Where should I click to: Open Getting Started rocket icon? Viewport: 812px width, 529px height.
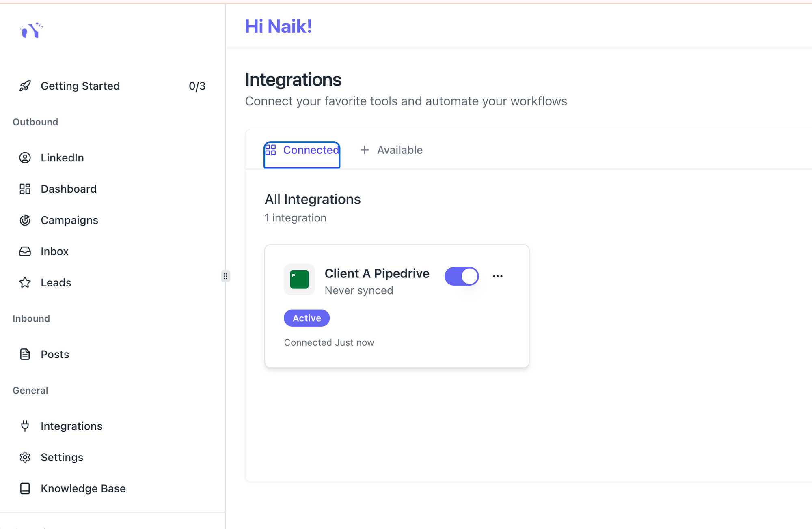tap(25, 86)
